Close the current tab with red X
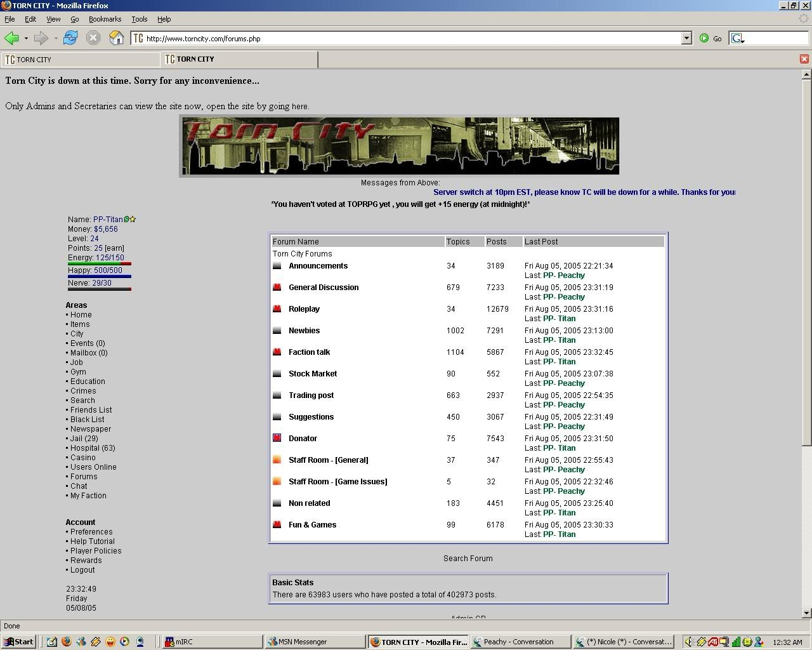Image resolution: width=812 pixels, height=650 pixels. (804, 59)
